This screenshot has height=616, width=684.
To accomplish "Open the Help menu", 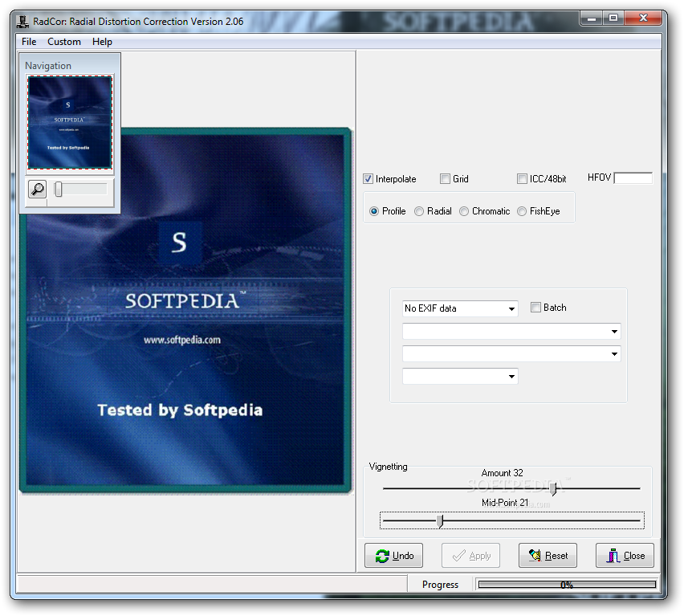I will coord(102,42).
